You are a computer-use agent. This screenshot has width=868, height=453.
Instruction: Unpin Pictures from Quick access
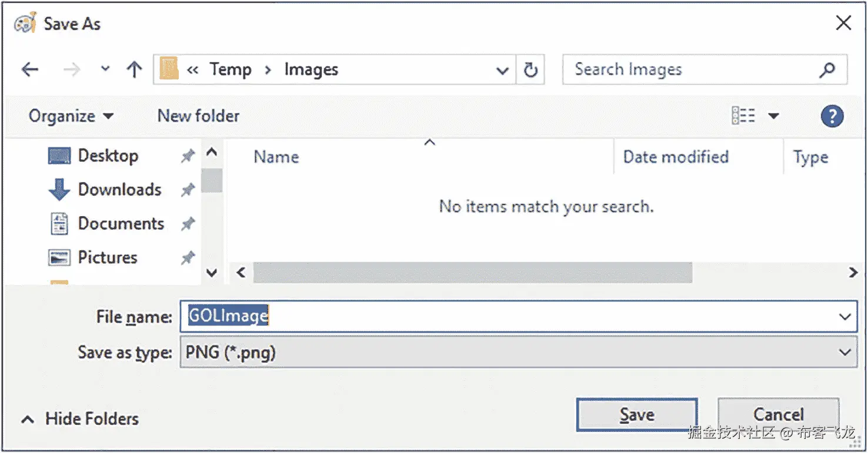[187, 257]
